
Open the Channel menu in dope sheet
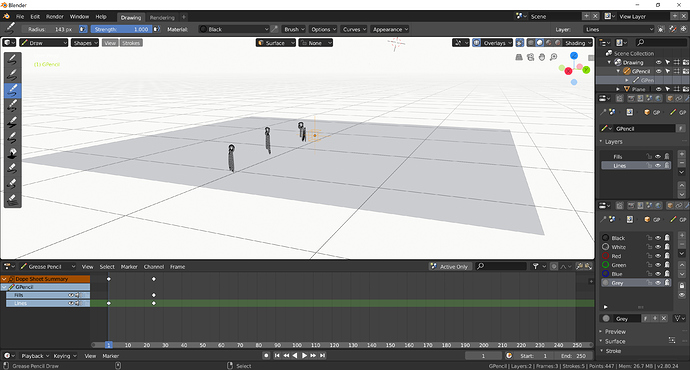154,267
